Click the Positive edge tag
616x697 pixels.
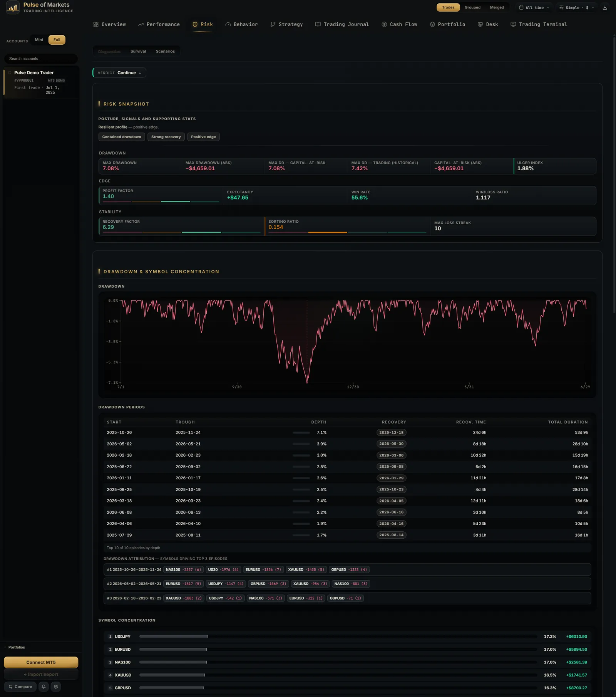(203, 137)
